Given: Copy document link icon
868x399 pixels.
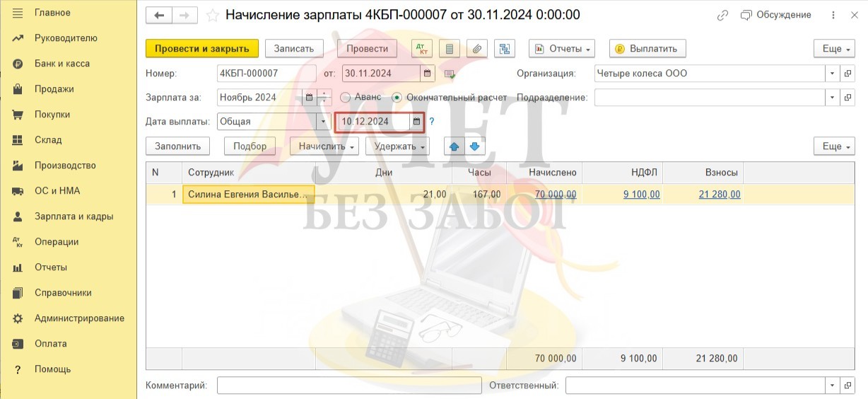Looking at the screenshot, I should point(722,15).
